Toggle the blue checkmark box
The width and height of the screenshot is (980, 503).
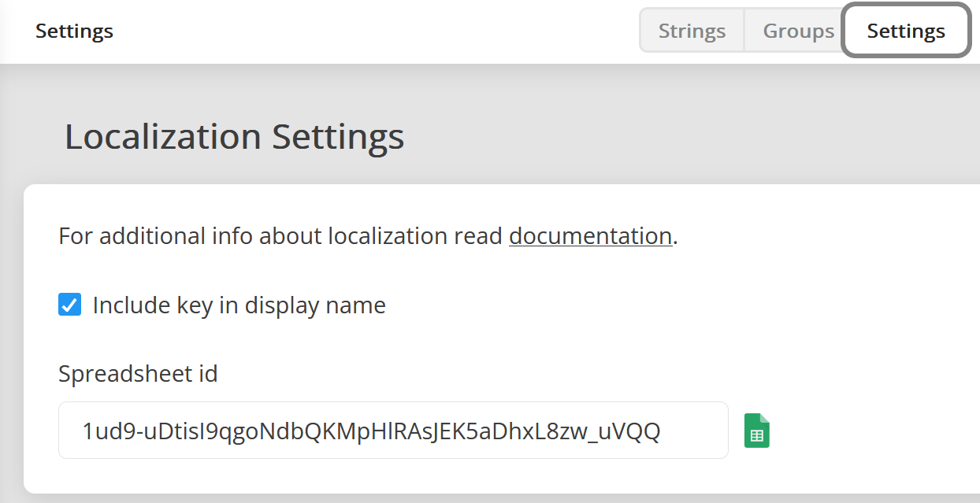tap(70, 305)
